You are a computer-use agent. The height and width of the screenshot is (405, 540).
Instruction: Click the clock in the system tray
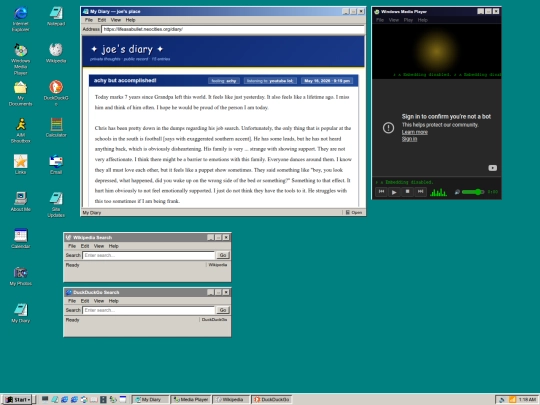click(x=527, y=400)
